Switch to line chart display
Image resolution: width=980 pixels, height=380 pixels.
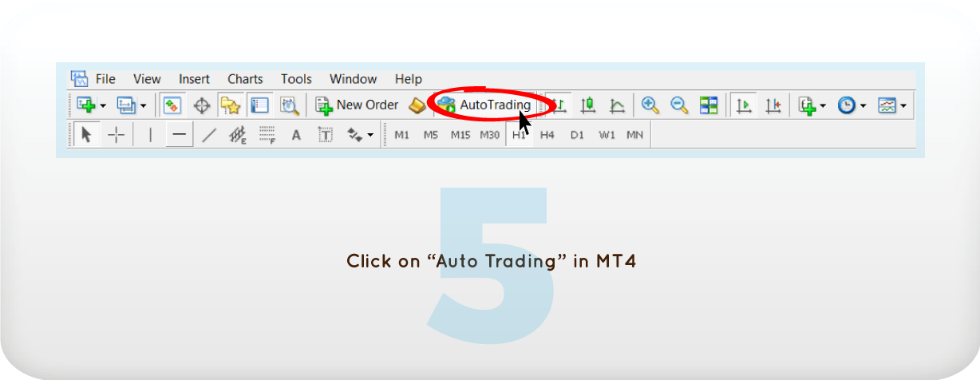[x=617, y=105]
